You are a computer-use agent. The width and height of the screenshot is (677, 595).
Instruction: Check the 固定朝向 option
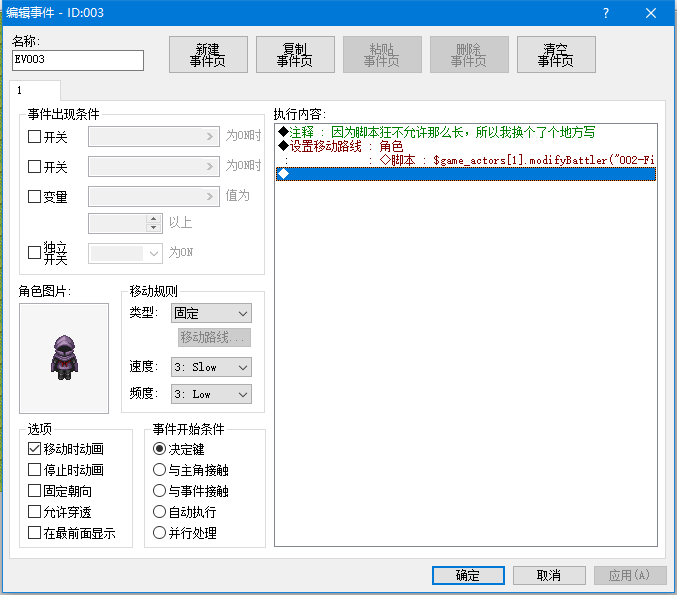35,491
